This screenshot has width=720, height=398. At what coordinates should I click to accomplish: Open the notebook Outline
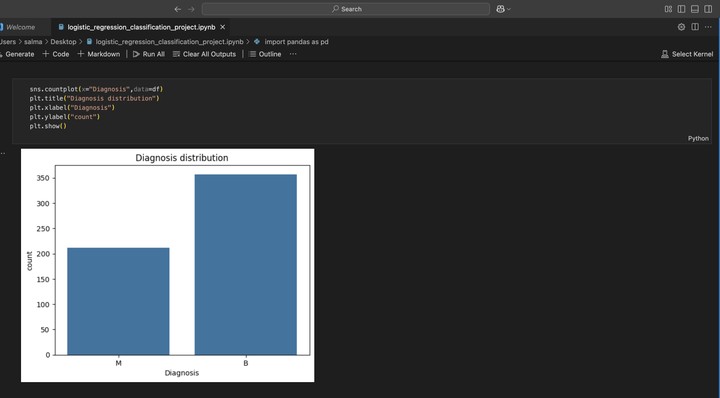[x=265, y=54]
